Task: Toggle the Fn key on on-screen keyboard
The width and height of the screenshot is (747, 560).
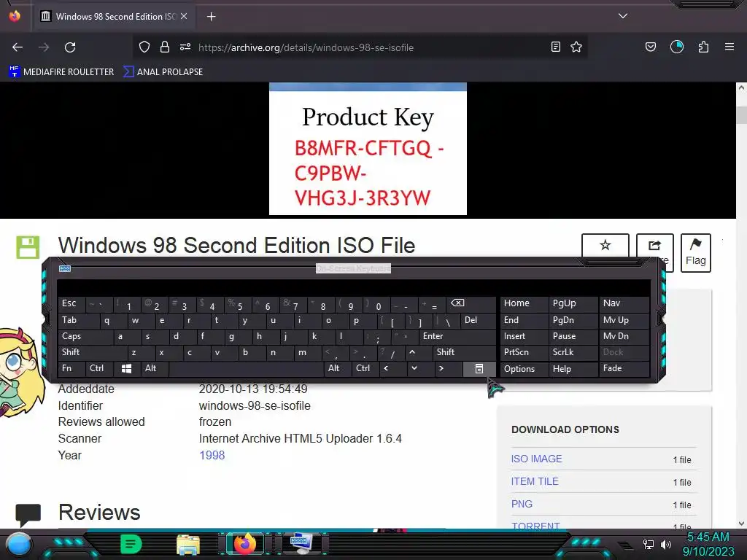Action: (x=71, y=368)
